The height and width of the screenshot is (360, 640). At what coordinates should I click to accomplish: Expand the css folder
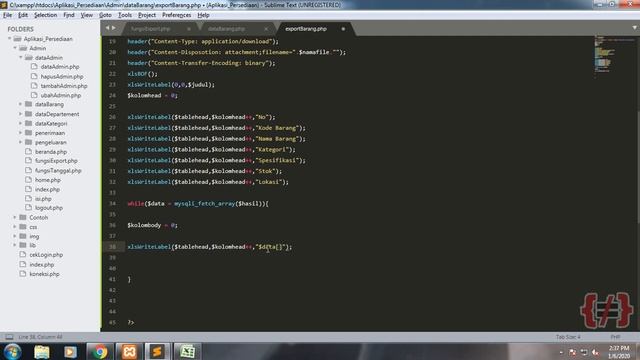15,227
